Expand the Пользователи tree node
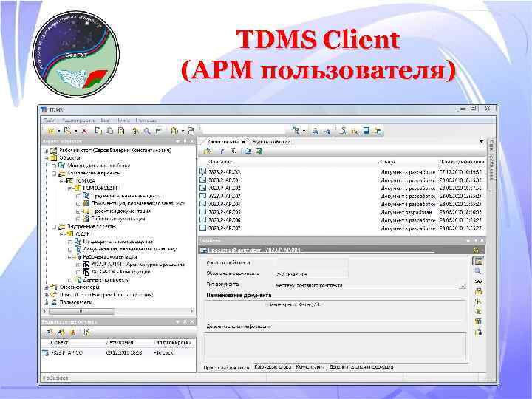The height and width of the screenshot is (399, 532). point(47,302)
